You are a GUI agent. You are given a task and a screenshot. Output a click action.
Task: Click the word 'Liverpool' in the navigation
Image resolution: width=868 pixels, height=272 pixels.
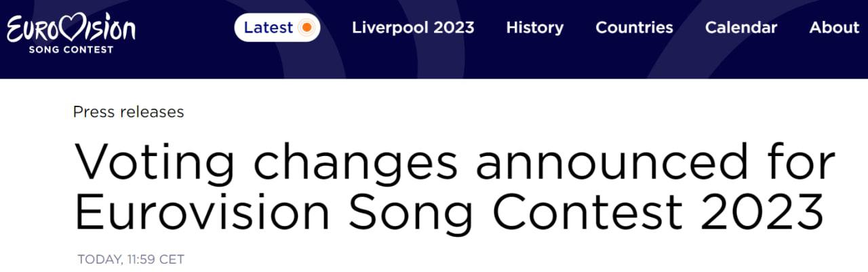click(x=388, y=28)
